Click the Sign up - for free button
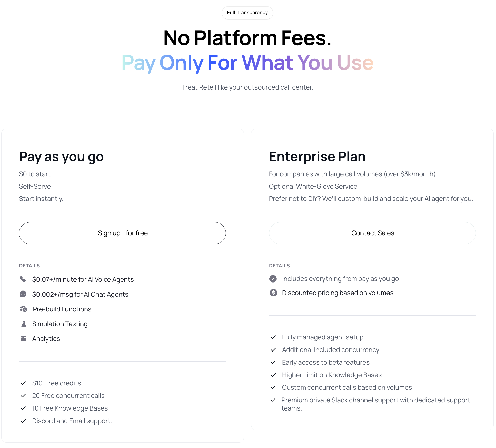 122,233
